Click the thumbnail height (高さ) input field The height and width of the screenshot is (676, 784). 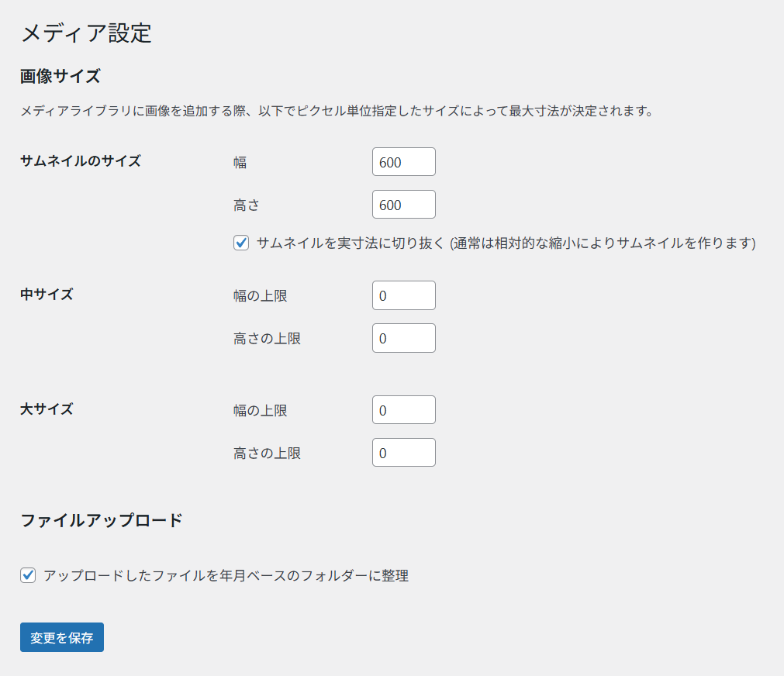click(403, 205)
